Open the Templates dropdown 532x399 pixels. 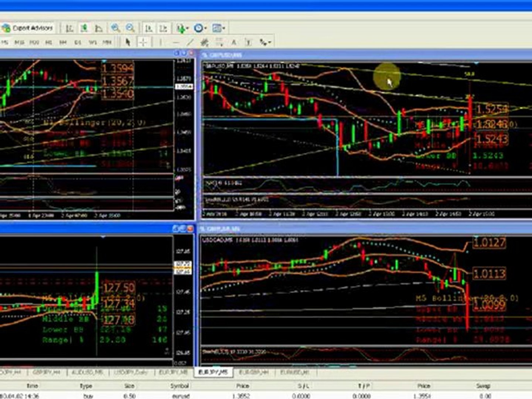coord(219,28)
